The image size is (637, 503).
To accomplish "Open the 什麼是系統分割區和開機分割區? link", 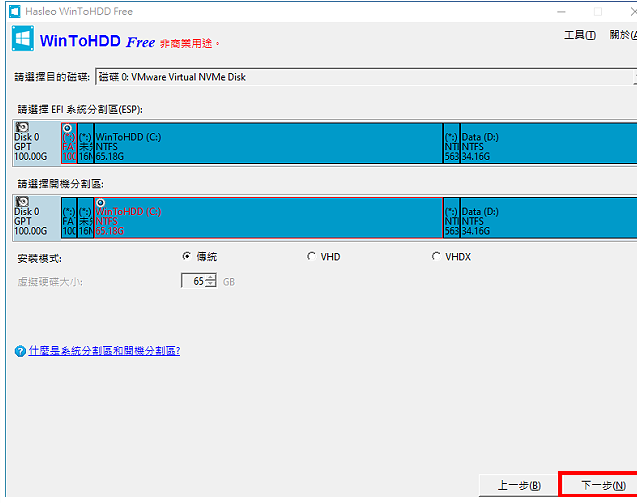I will 104,351.
